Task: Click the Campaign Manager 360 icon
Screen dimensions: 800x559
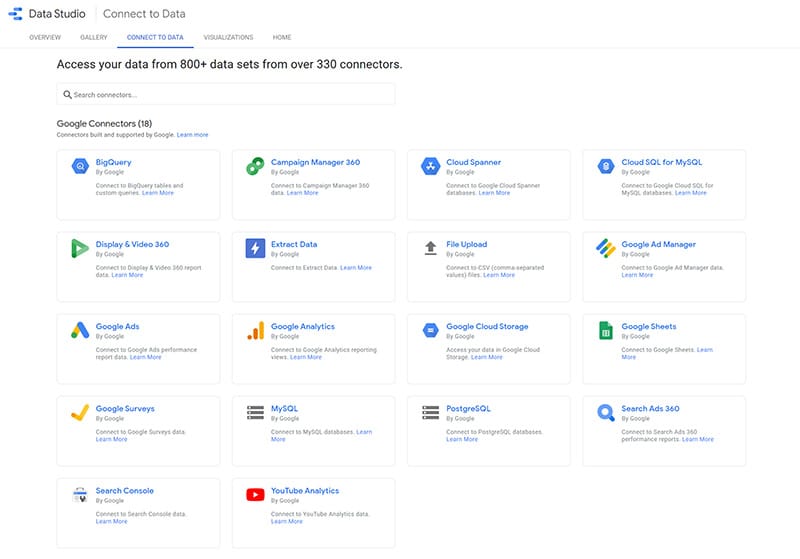Action: coord(255,166)
